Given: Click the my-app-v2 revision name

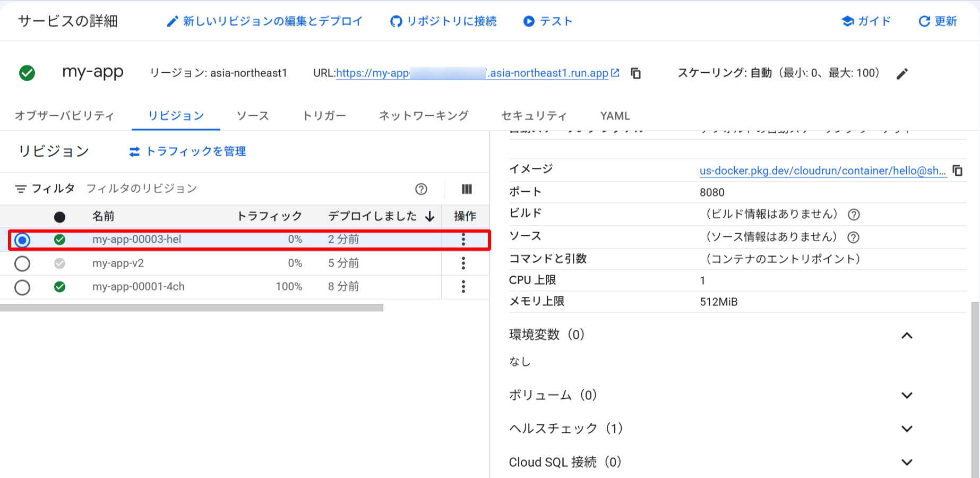Looking at the screenshot, I should point(118,263).
